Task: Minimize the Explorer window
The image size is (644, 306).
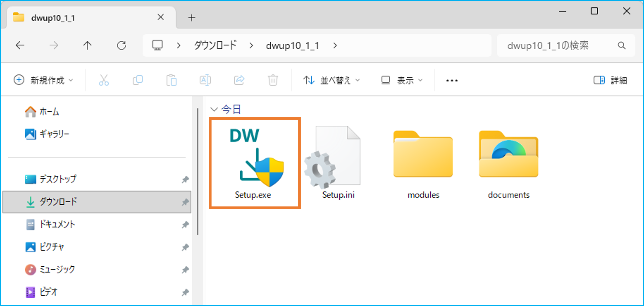Action: click(562, 11)
